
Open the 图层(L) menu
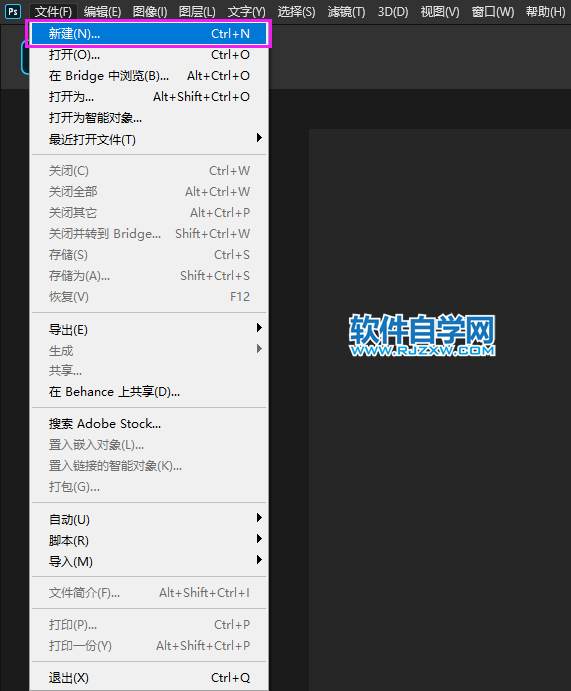[x=197, y=12]
